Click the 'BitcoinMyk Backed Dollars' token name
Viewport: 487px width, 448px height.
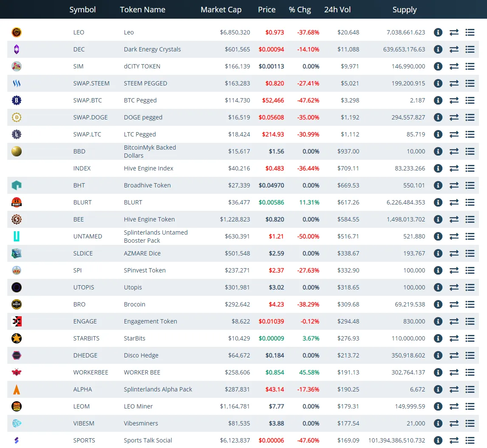[150, 151]
